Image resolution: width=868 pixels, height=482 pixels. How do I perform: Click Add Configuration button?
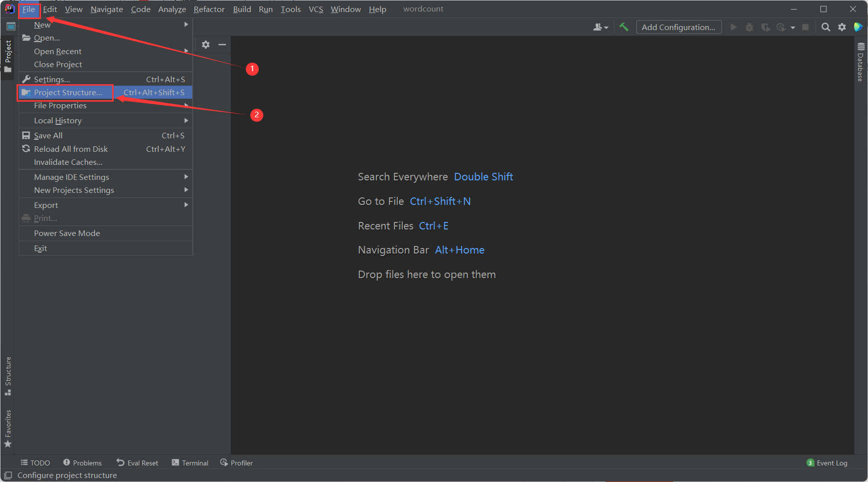[x=679, y=27]
